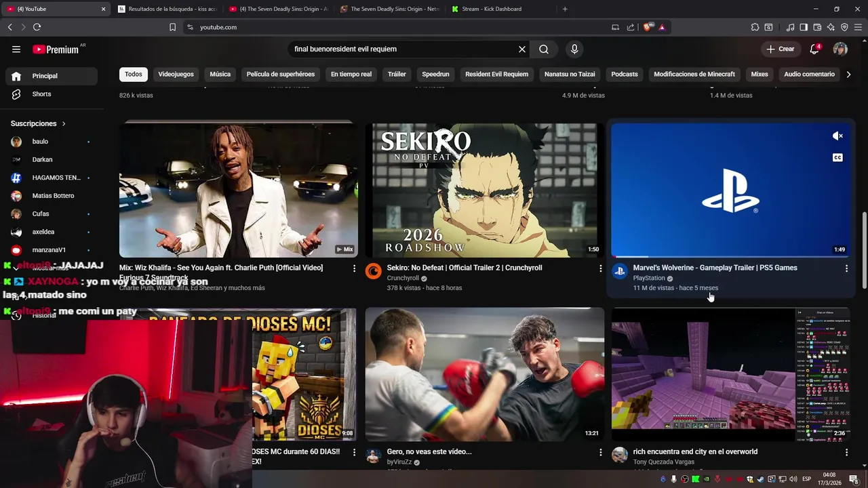Show more filter chips with right arrow

[848, 74]
